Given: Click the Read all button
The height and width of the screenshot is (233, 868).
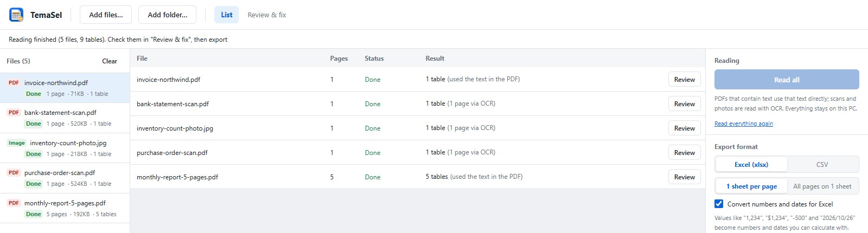Looking at the screenshot, I should [787, 80].
